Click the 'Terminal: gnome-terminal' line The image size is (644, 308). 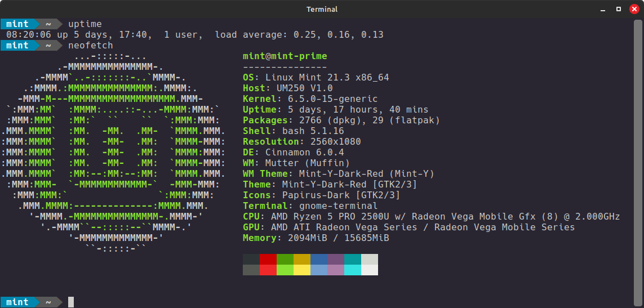pos(310,206)
